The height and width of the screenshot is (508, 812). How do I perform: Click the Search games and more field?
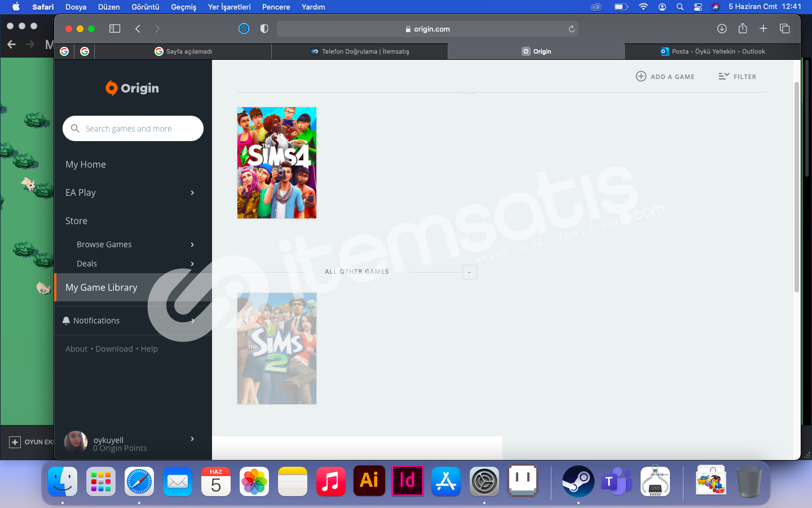(133, 129)
